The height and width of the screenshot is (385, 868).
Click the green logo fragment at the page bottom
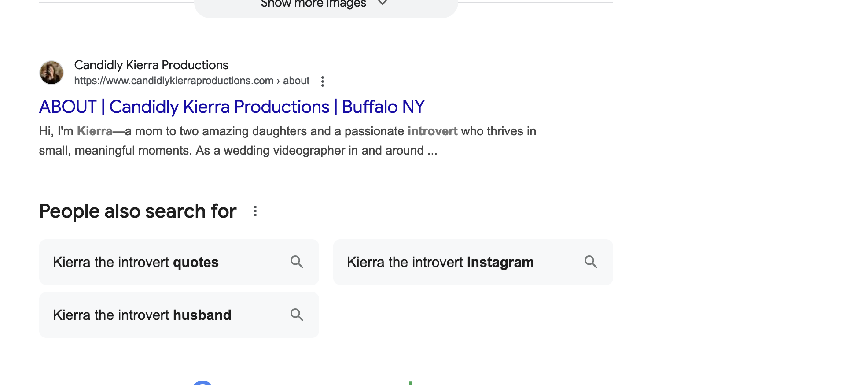[410, 383]
